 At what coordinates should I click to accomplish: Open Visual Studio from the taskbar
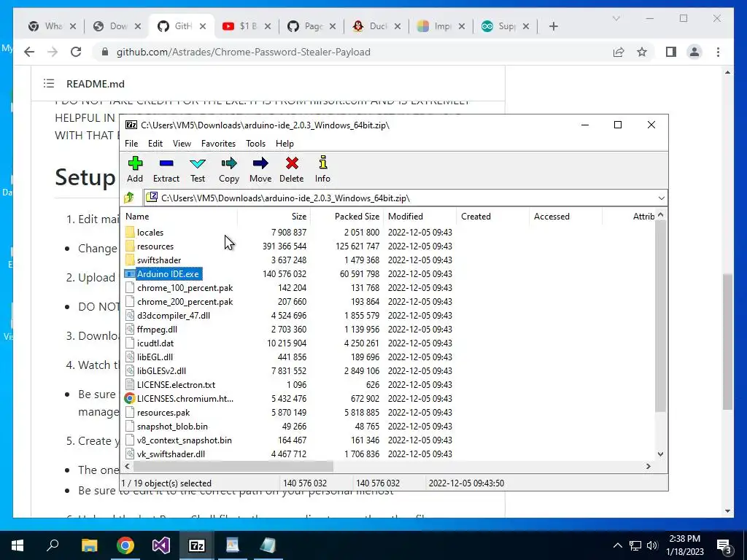(x=161, y=545)
